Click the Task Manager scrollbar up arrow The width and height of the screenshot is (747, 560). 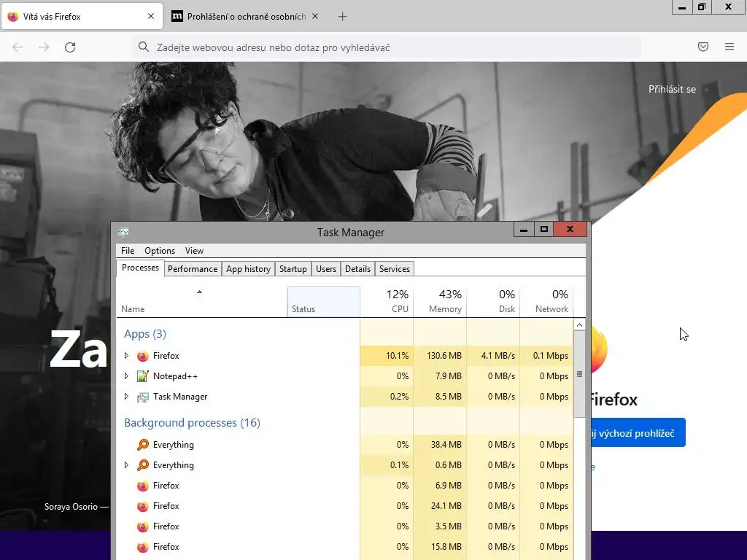579,324
